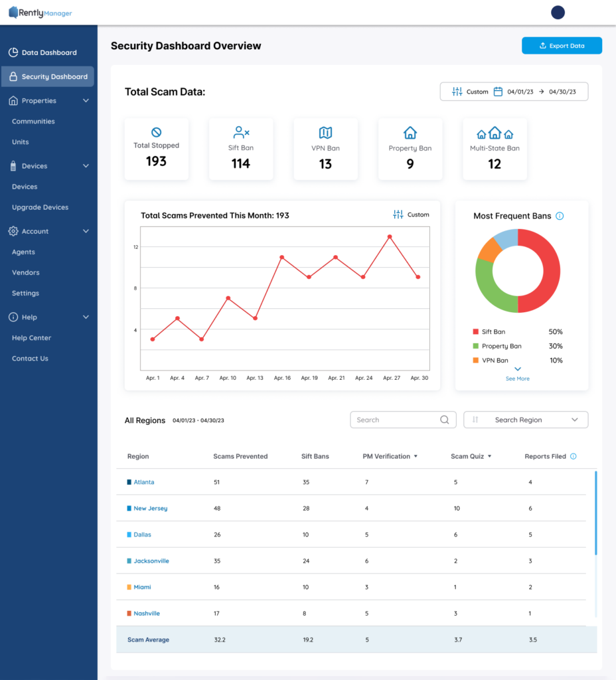Click the Devices battery icon in sidebar
This screenshot has height=680, width=616.
(13, 165)
